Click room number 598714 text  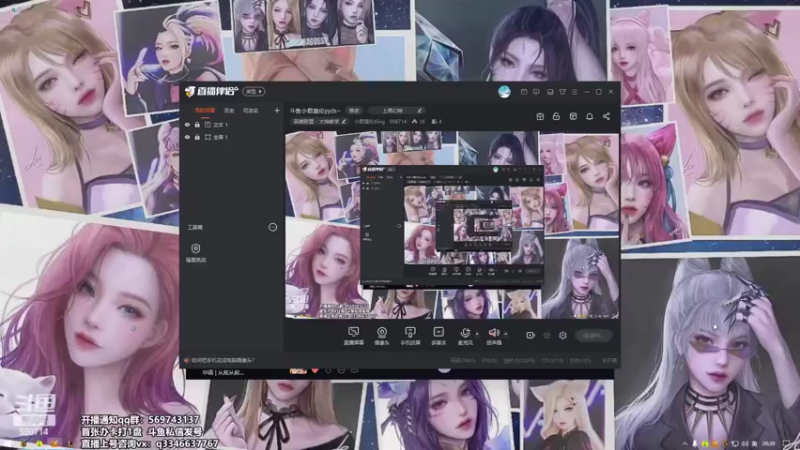click(x=398, y=121)
